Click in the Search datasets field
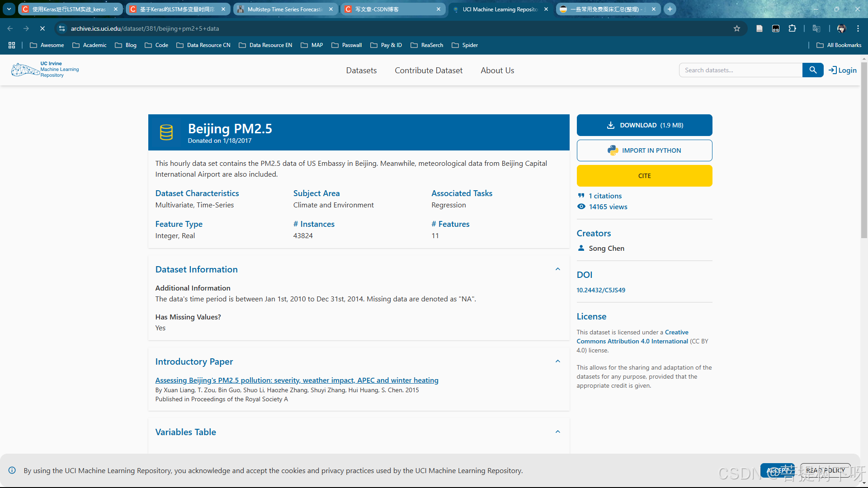868x488 pixels. pos(741,70)
